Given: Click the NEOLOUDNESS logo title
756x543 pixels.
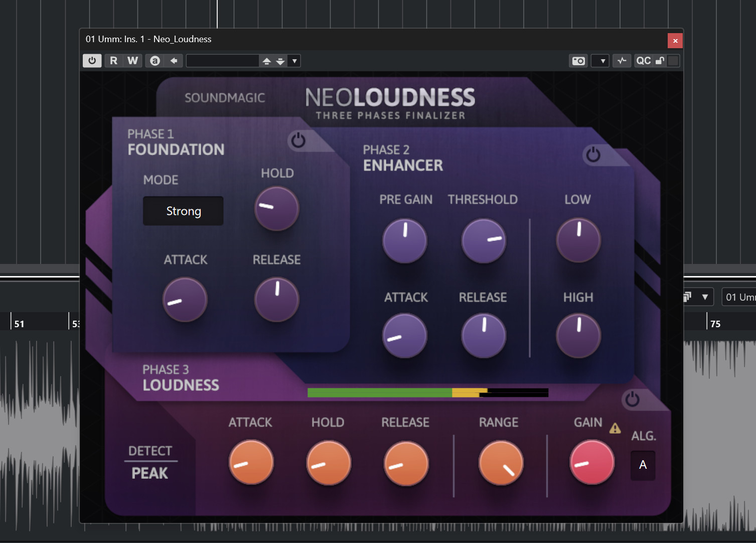Looking at the screenshot, I should coord(390,97).
